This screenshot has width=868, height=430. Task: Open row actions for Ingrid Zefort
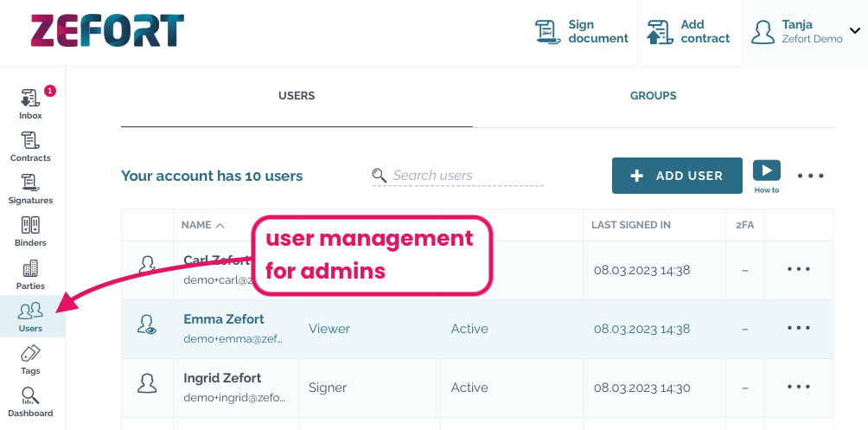[x=799, y=387]
